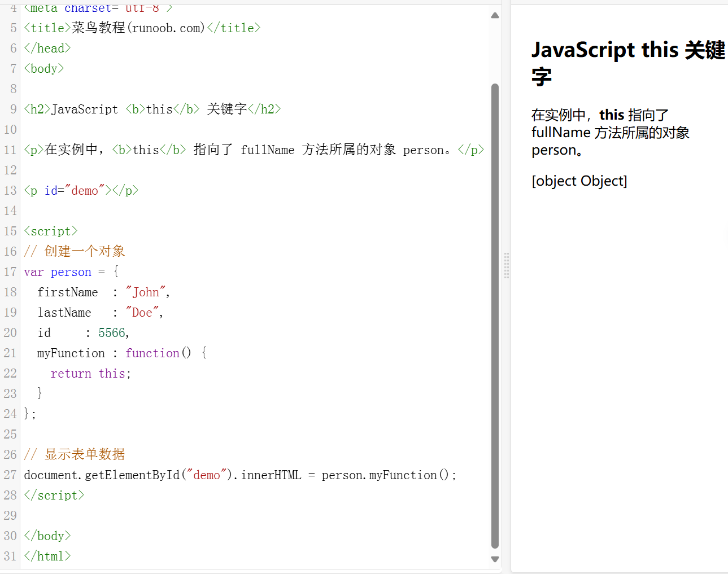The width and height of the screenshot is (728, 574).
Task: Click the closing head tag on line 6
Action: click(x=47, y=49)
